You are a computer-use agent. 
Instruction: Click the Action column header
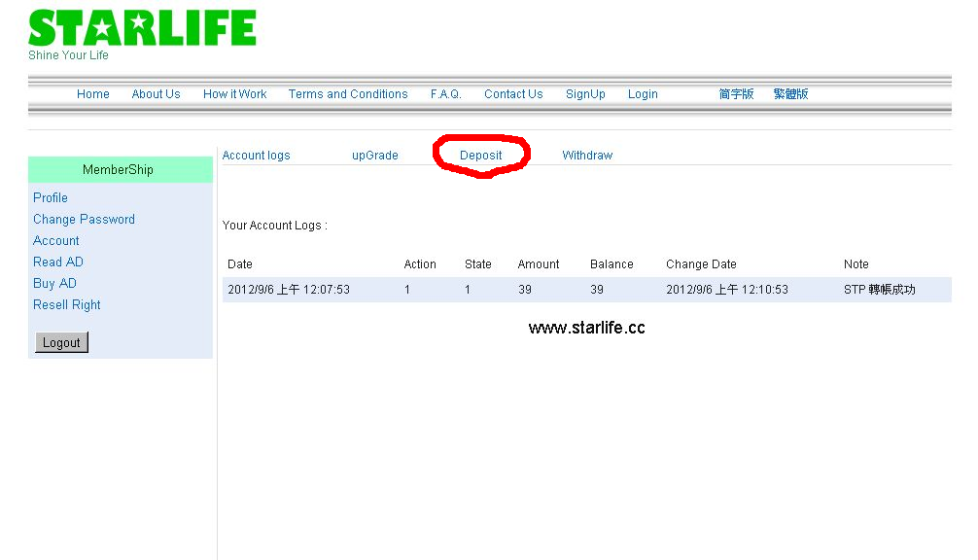pos(420,264)
